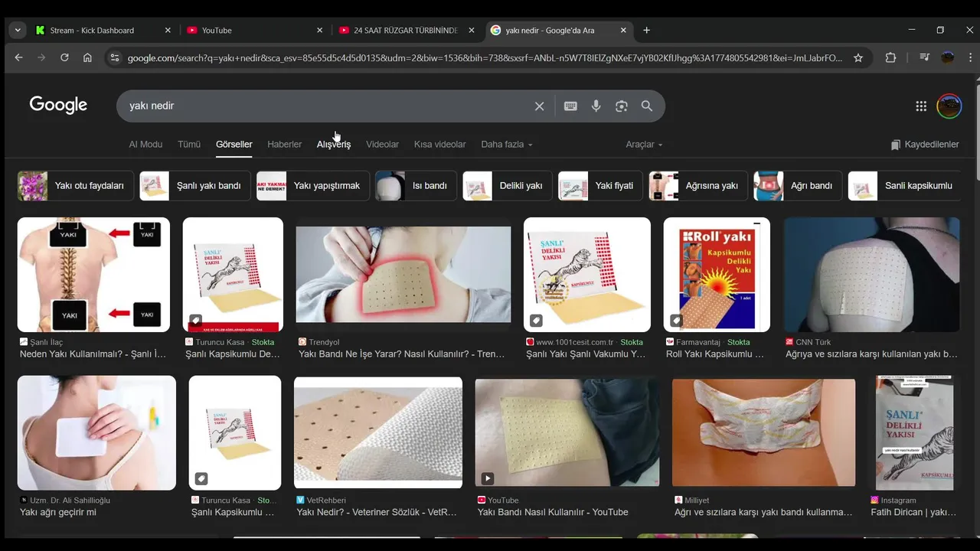Screen dimensions: 980x551
Task: Go to Google homepage via logo
Action: pyautogui.click(x=58, y=105)
